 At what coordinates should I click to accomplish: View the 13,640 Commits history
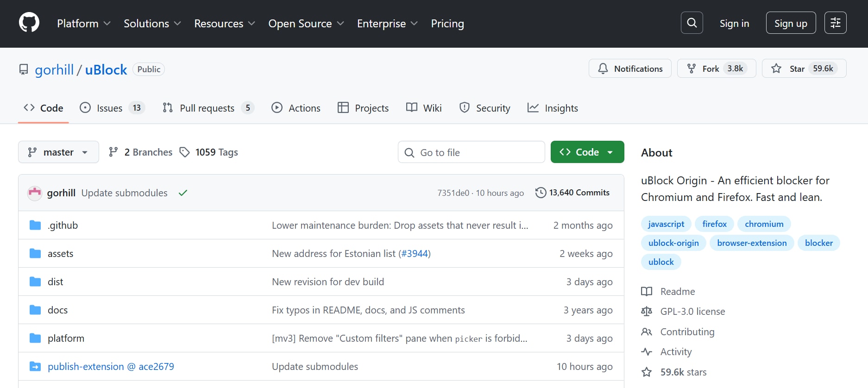pyautogui.click(x=572, y=193)
